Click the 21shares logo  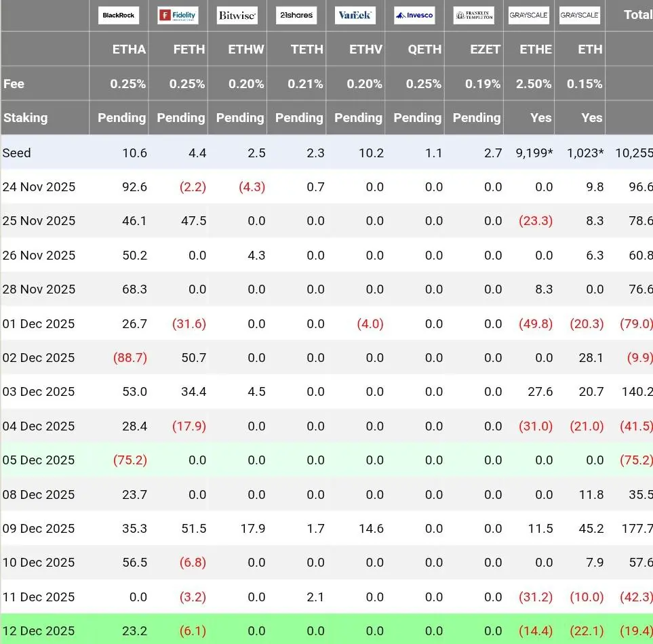(x=296, y=16)
